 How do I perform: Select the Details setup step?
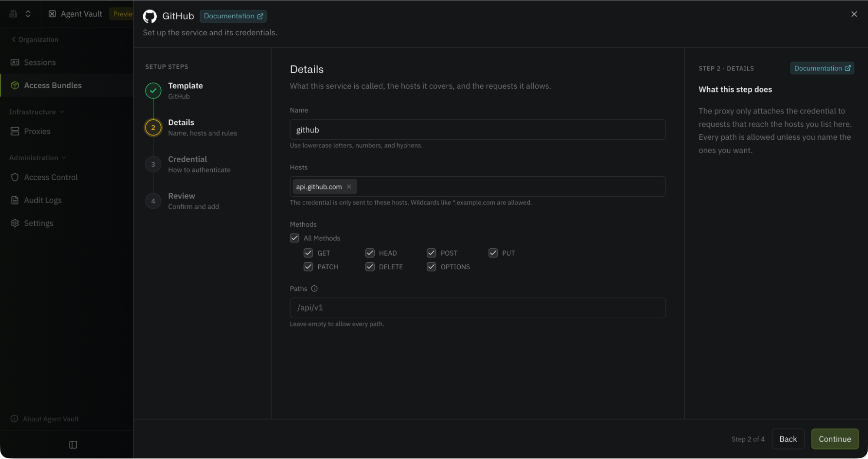pos(191,128)
